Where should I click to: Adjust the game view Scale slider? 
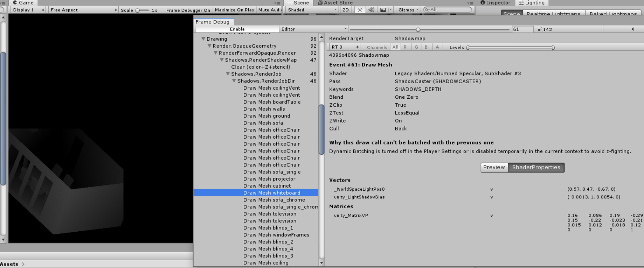(142, 10)
